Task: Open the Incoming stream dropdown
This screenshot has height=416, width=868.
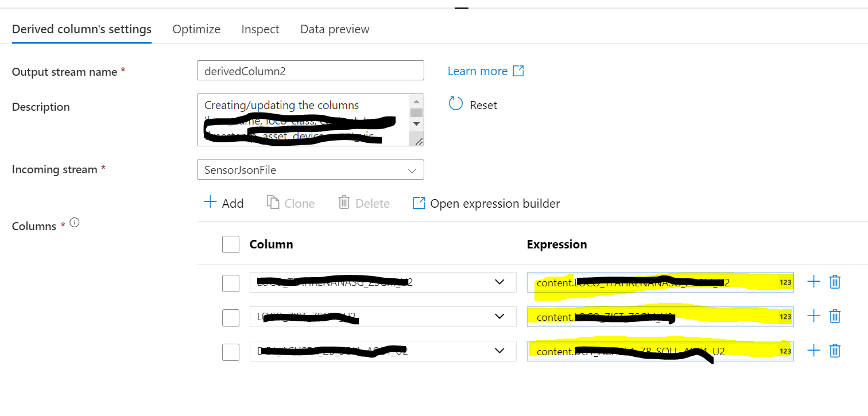Action: [x=412, y=170]
